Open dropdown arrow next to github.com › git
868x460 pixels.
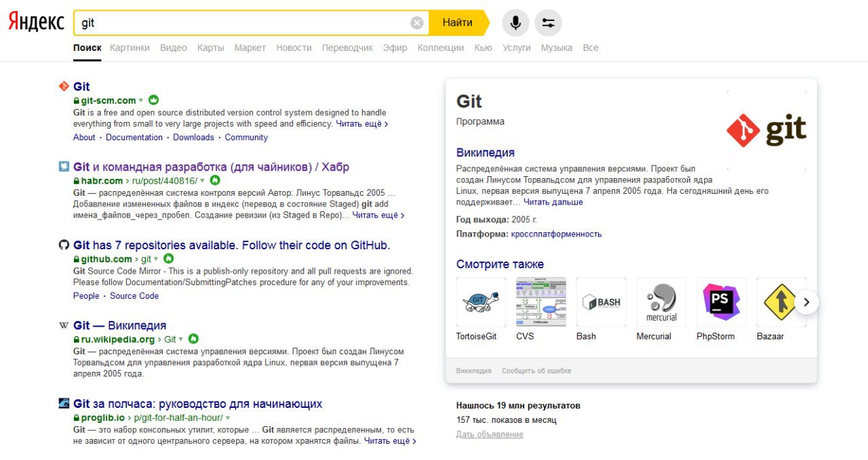click(156, 259)
